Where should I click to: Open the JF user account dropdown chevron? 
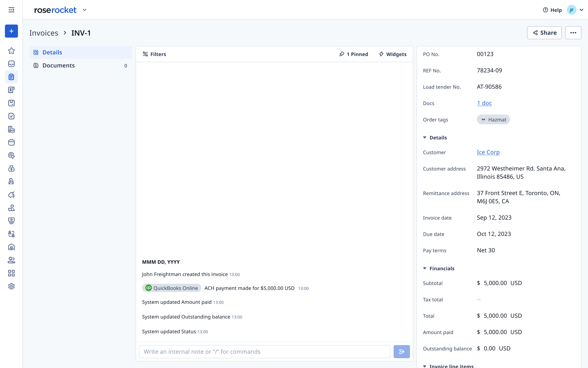point(581,10)
